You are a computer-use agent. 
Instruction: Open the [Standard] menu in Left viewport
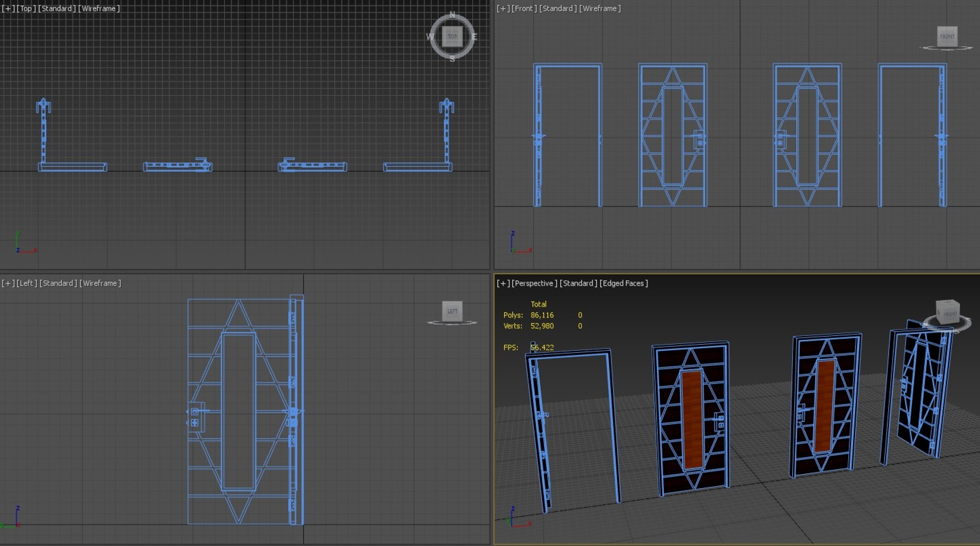58,283
